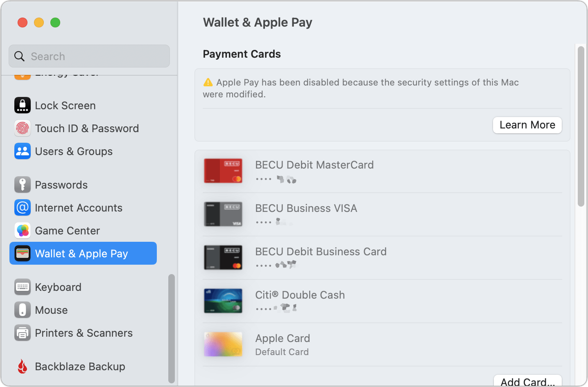
Task: Click inside the Search field
Action: tap(88, 56)
